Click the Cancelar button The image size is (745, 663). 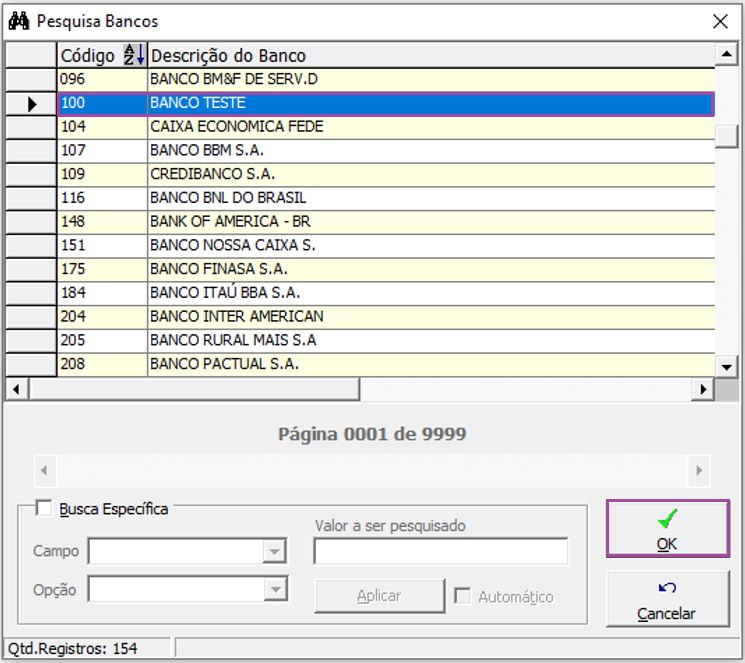pyautogui.click(x=668, y=599)
